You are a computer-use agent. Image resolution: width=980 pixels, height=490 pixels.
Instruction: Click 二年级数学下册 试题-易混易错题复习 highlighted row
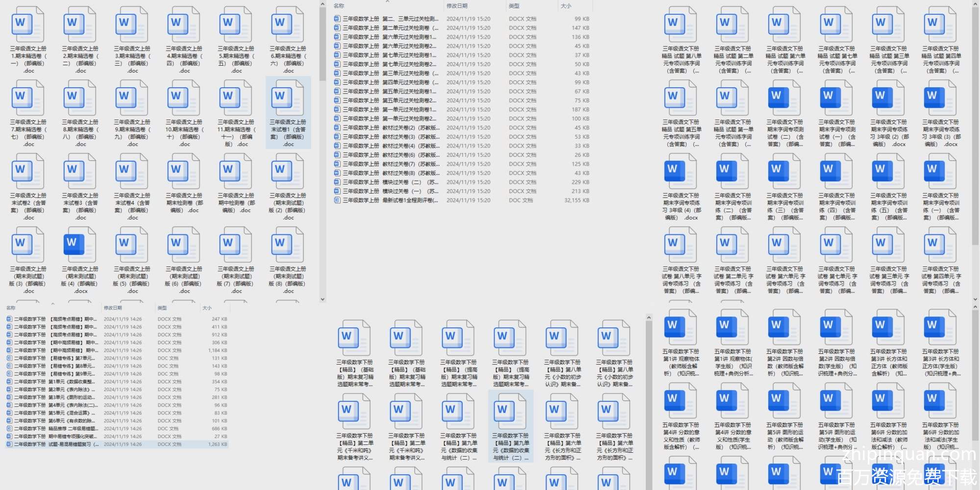[x=54, y=444]
